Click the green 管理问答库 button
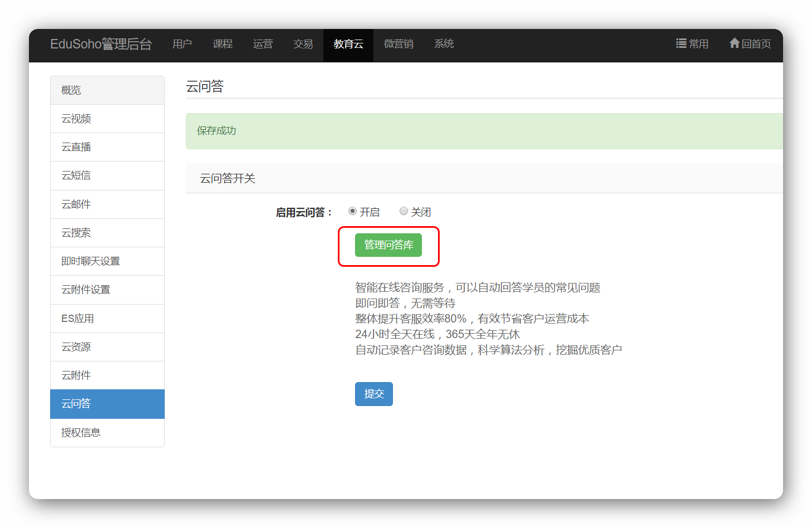 [x=388, y=245]
